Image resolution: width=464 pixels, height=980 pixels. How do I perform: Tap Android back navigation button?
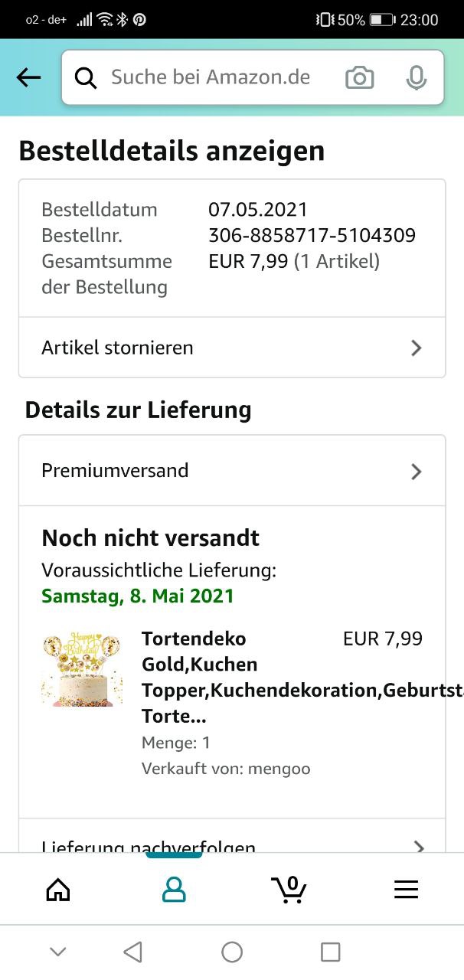tap(133, 952)
